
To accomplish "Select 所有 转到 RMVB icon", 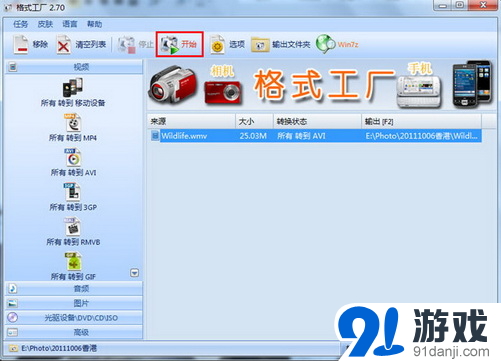I will coord(72,227).
